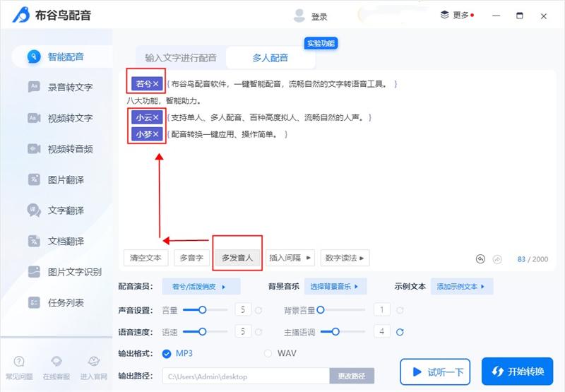Viewport: 565px width, 392px height.
Task: Click 开始转换 button
Action: coord(517,372)
